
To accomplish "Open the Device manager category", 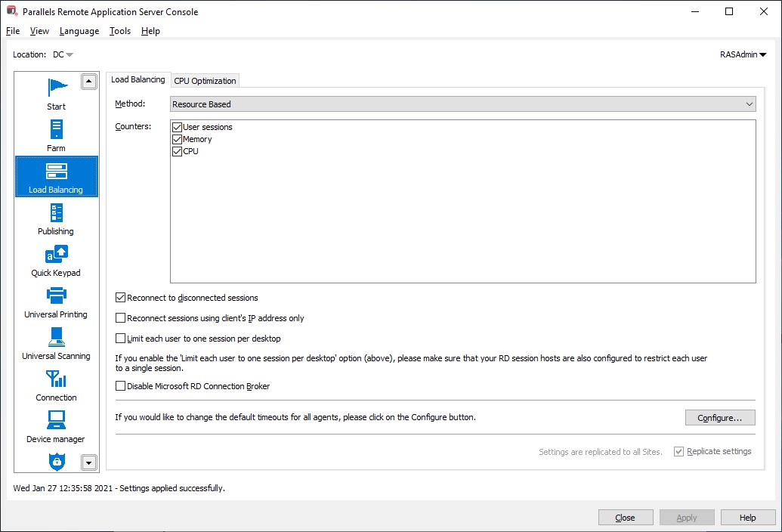I will tap(57, 427).
